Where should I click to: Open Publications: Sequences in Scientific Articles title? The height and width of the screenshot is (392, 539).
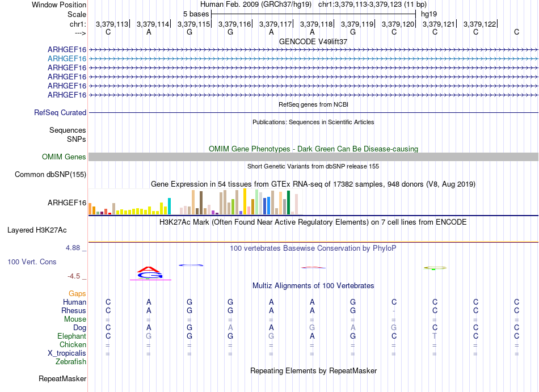point(313,122)
